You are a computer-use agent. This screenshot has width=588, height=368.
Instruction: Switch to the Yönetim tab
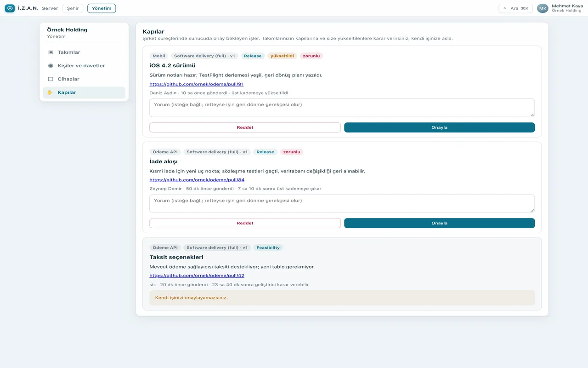pos(102,8)
